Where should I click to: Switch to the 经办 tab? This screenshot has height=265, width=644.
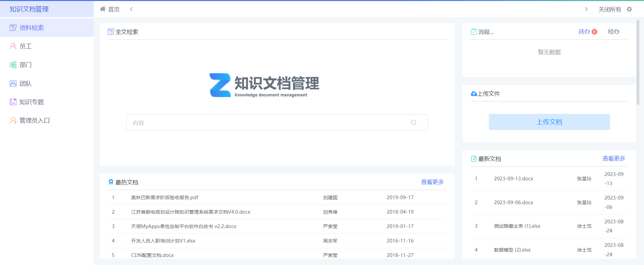[x=613, y=32]
